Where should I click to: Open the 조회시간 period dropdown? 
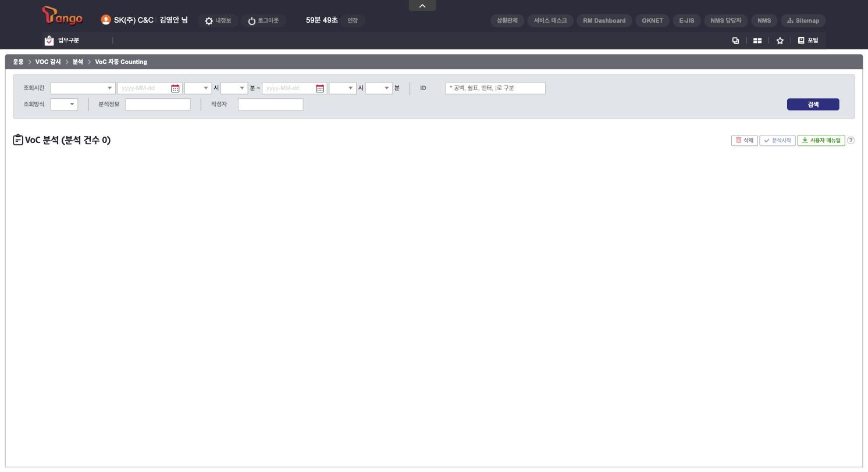(x=83, y=88)
